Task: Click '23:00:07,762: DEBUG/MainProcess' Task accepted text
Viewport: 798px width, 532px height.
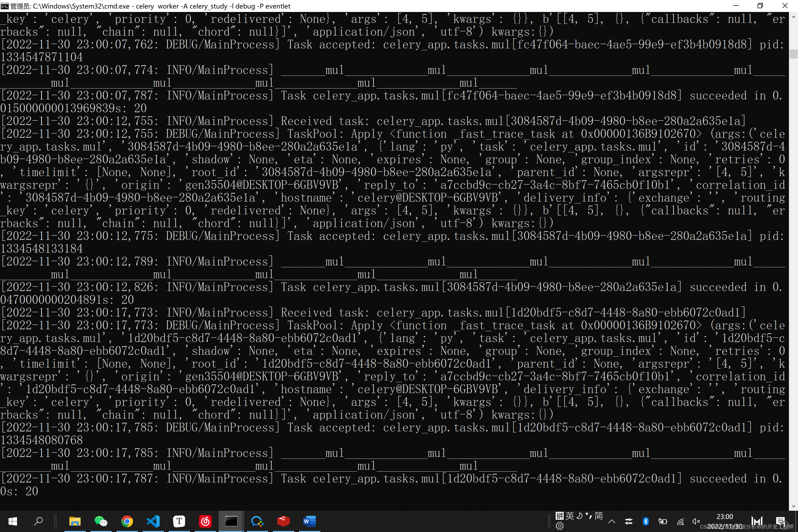Action: 393,45
